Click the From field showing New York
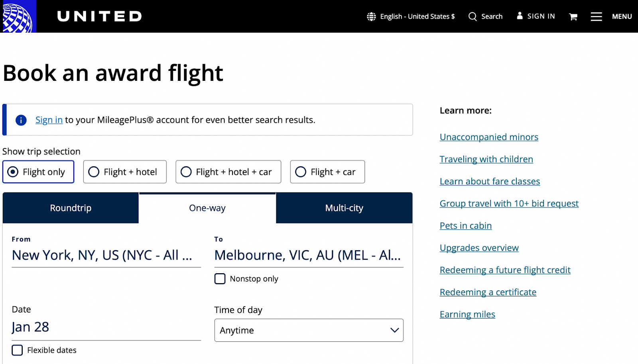The image size is (638, 364). pyautogui.click(x=106, y=255)
